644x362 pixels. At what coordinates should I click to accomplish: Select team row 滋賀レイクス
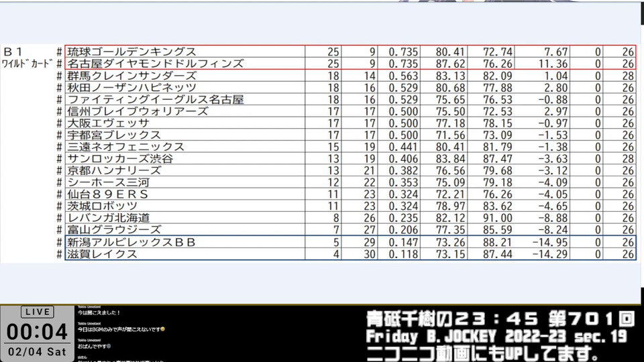[350, 254]
